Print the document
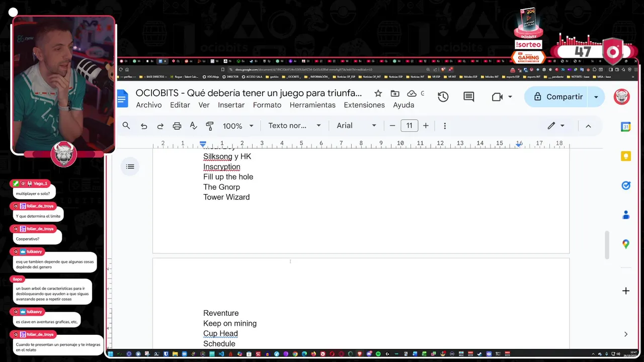644x362 pixels. point(177,126)
